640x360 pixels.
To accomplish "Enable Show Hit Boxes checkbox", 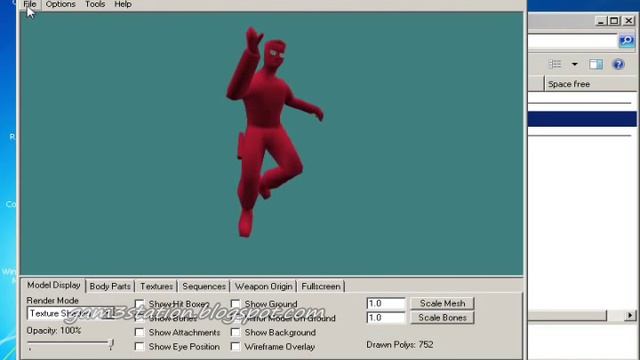I will [139, 304].
